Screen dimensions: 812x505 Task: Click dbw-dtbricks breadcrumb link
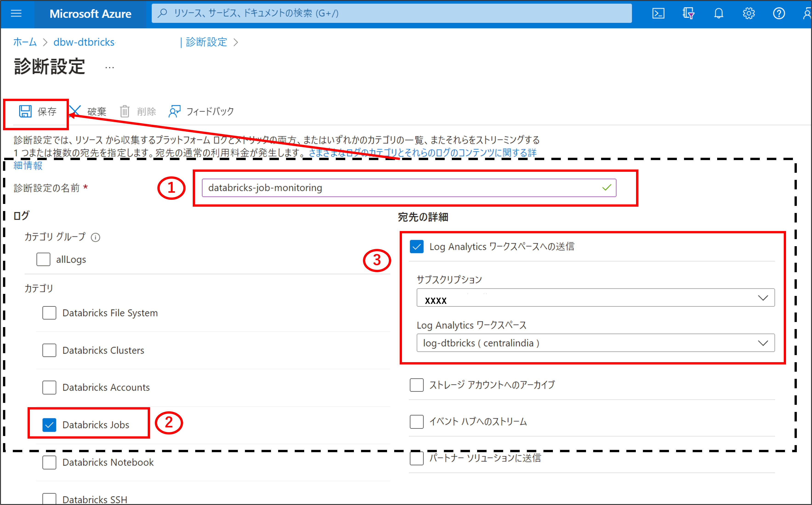pos(84,42)
